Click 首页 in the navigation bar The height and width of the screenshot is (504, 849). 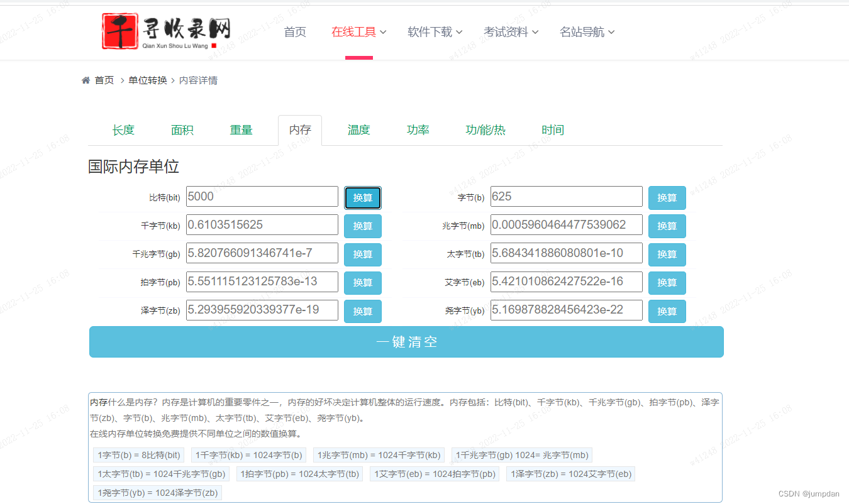click(x=295, y=31)
